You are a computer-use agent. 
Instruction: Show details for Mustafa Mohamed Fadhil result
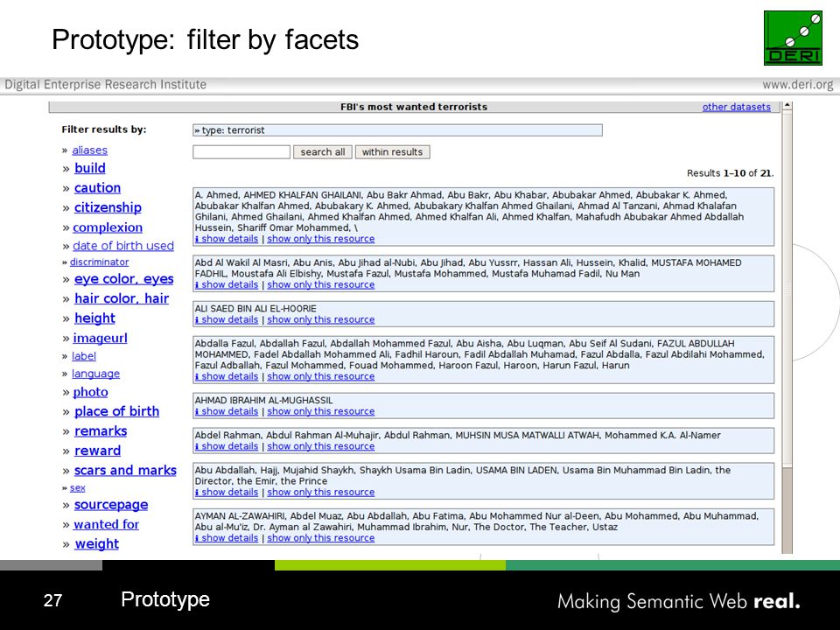(227, 285)
